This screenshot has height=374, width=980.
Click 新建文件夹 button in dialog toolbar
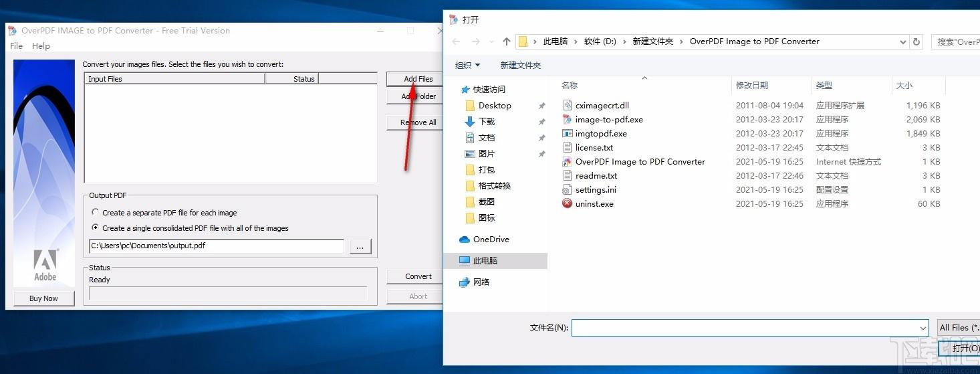coord(520,65)
